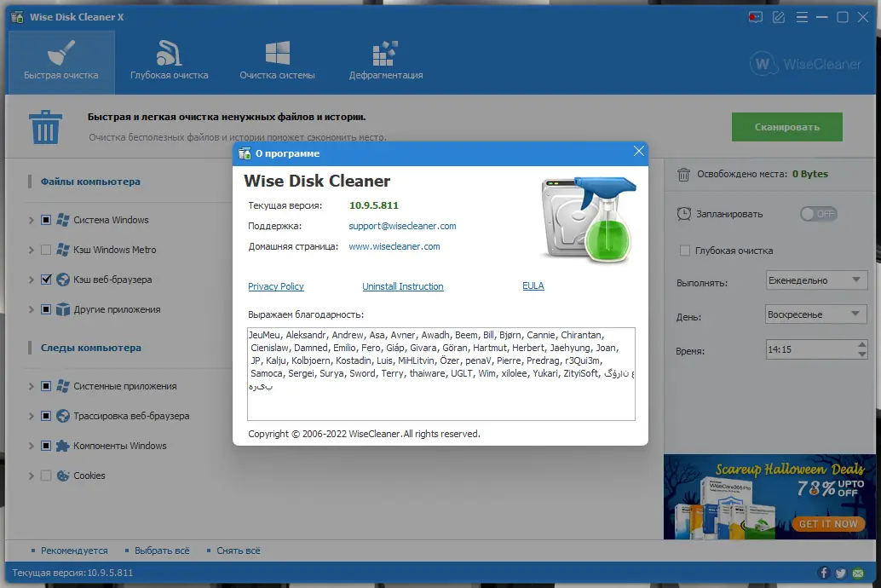Toggle the Трассировка веб-браузера checkbox

[46, 416]
